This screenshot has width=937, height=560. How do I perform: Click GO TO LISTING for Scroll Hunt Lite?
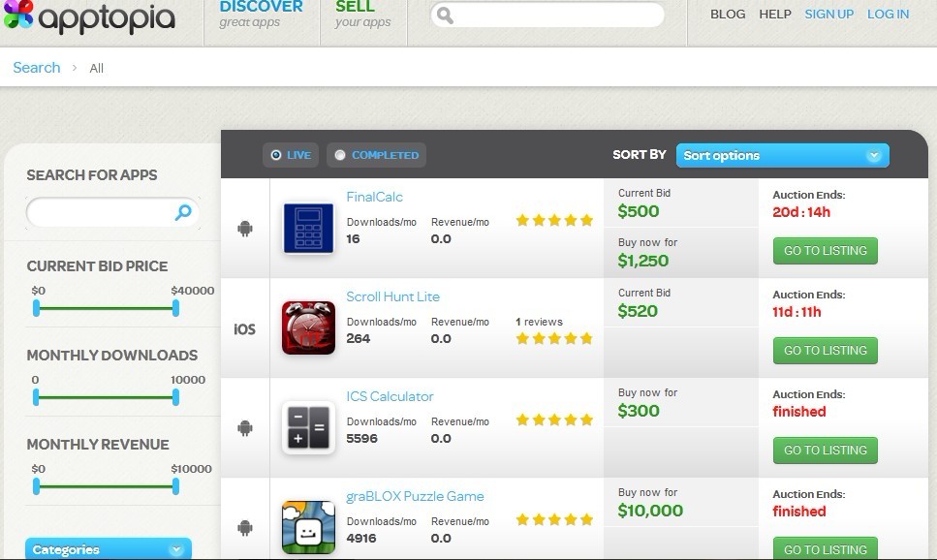(x=826, y=351)
